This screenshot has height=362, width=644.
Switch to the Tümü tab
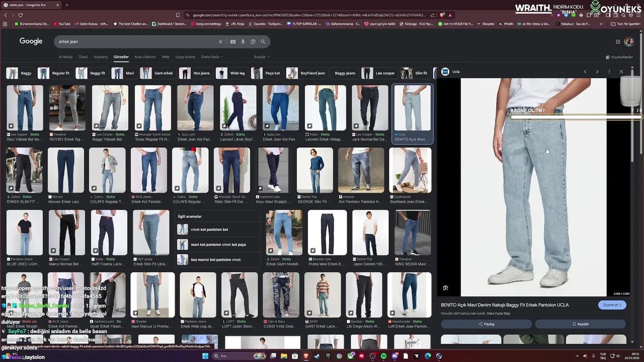(83, 57)
